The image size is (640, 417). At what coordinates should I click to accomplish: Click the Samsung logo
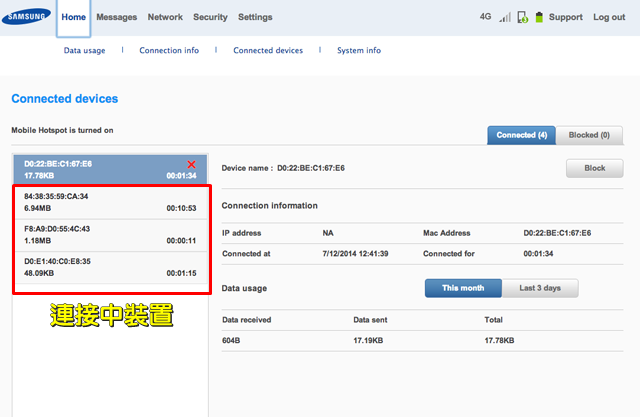[x=27, y=16]
